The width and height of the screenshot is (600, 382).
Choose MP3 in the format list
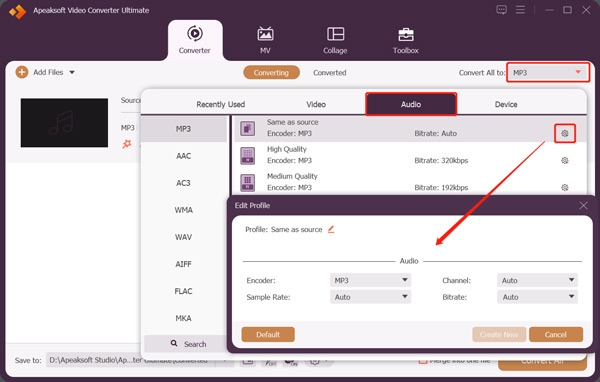click(x=184, y=129)
